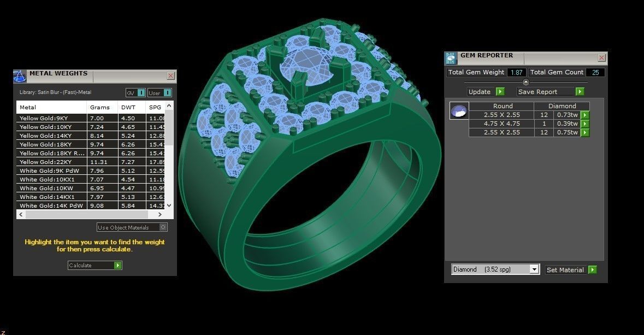Select the Yellow Gold:9KY row
The width and height of the screenshot is (644, 335).
click(91, 118)
